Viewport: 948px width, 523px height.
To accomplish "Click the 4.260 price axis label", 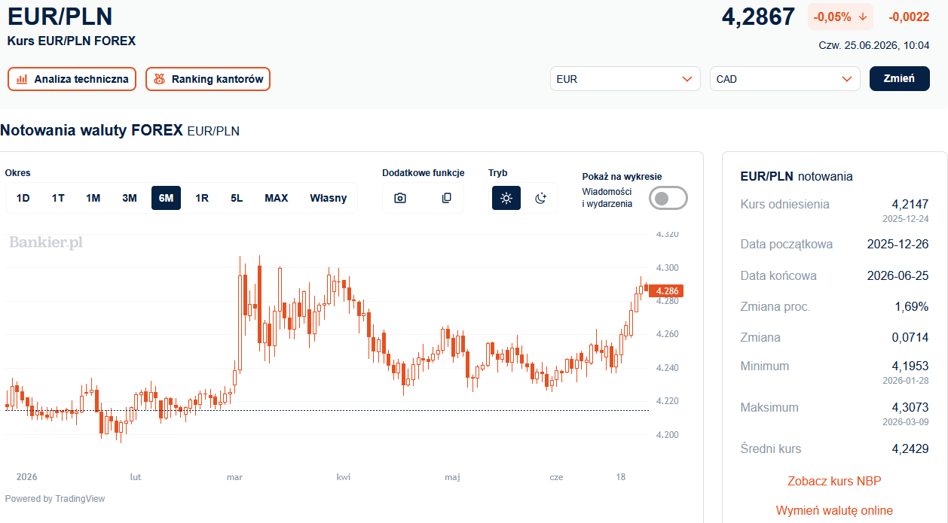I will pos(667,334).
